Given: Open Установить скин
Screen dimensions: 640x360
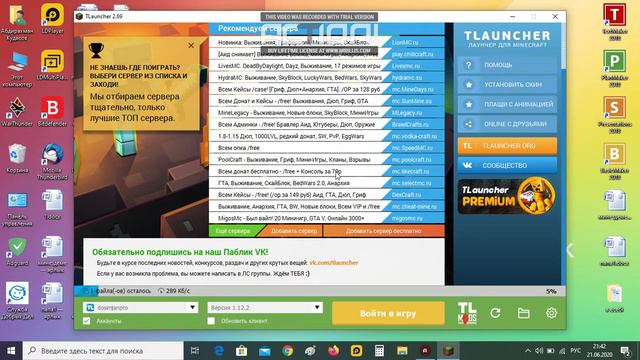Looking at the screenshot, I should click(x=507, y=84).
